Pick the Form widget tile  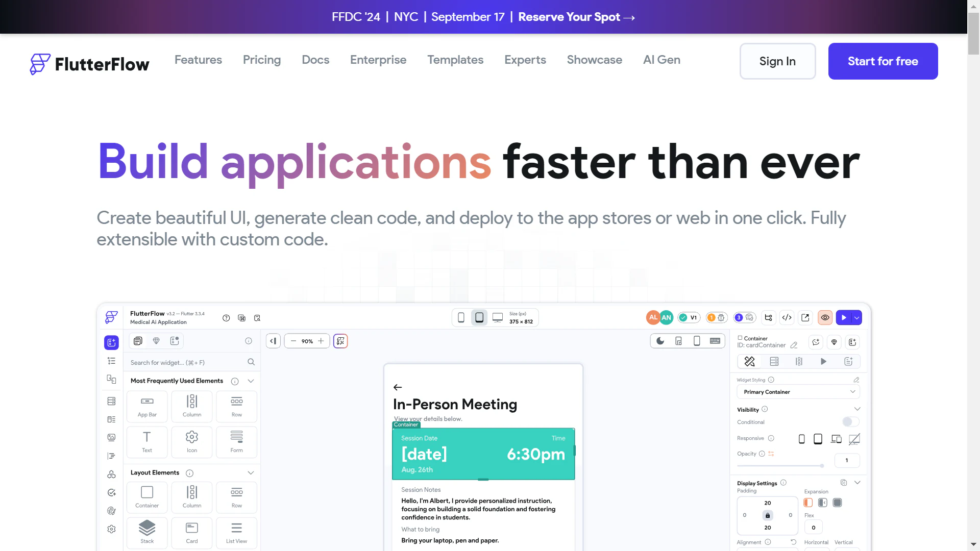(x=237, y=442)
